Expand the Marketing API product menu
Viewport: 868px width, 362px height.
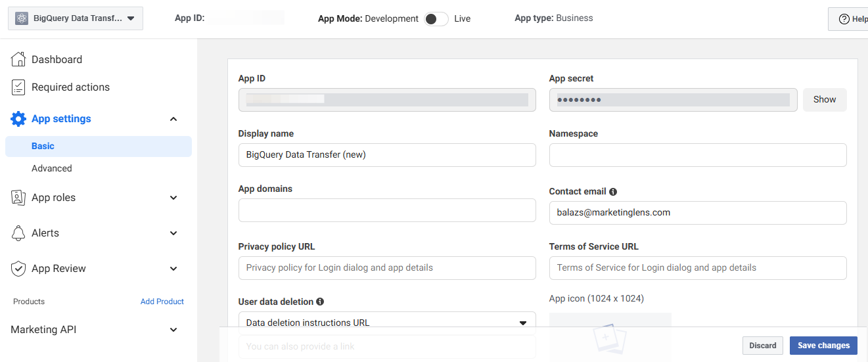(173, 330)
